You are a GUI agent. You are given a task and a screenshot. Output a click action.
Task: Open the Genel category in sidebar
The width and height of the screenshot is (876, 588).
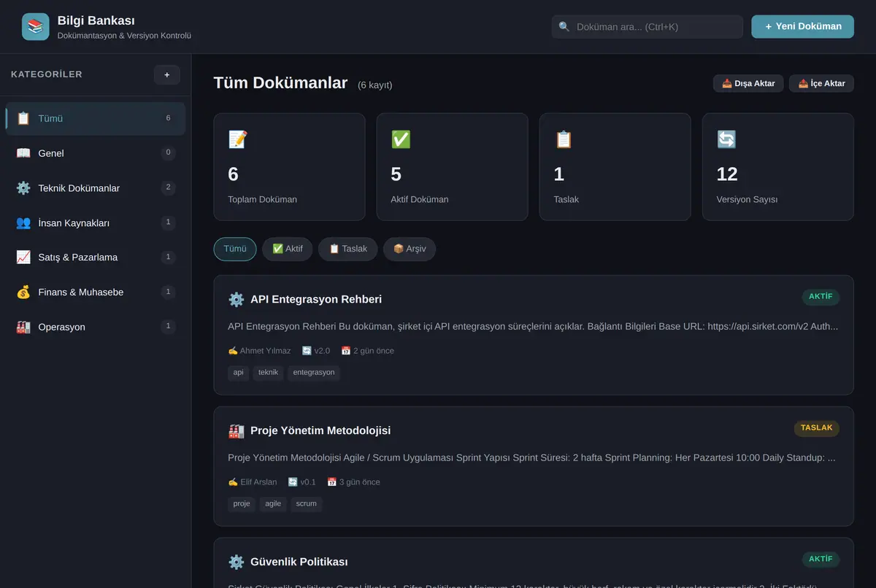96,153
